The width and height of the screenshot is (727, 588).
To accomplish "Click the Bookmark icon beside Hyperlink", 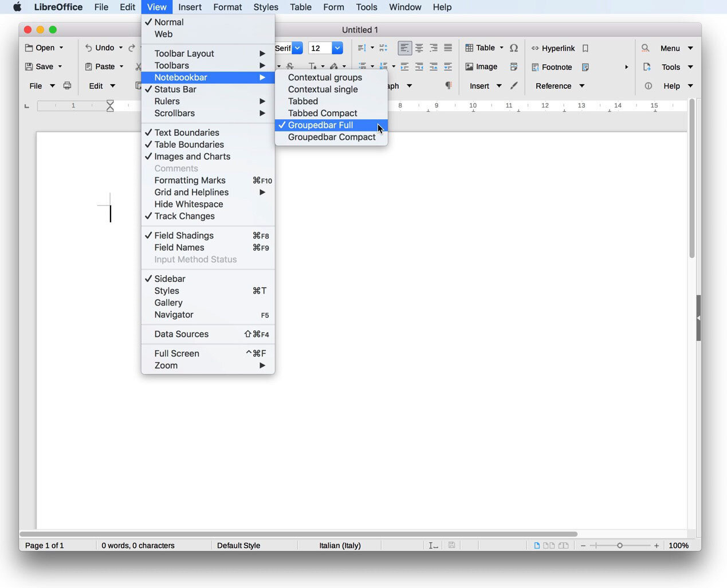I will click(x=585, y=48).
